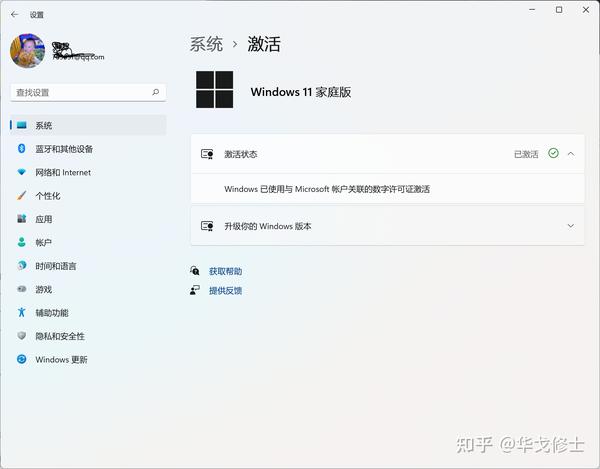Click the user profile avatar picture
This screenshot has width=600, height=469.
coord(28,50)
